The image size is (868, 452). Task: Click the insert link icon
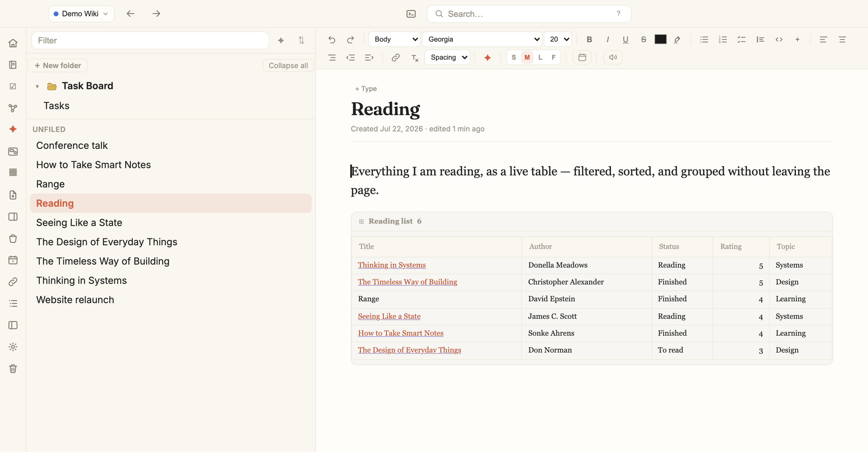point(395,57)
